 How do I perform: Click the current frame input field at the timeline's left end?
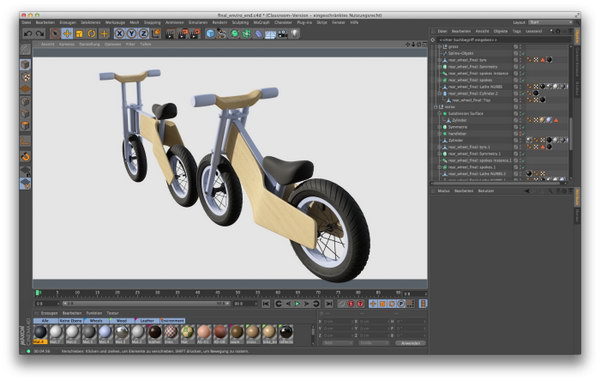click(x=46, y=304)
